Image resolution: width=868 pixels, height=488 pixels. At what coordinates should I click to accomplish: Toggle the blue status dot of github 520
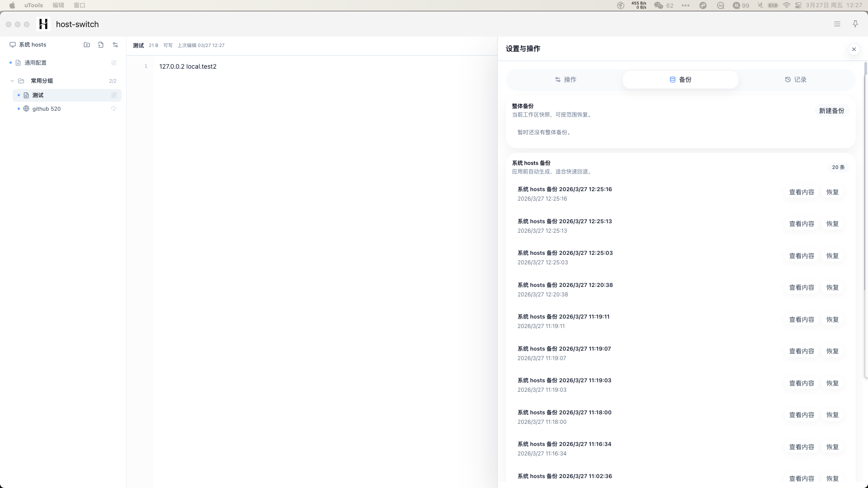tap(19, 109)
